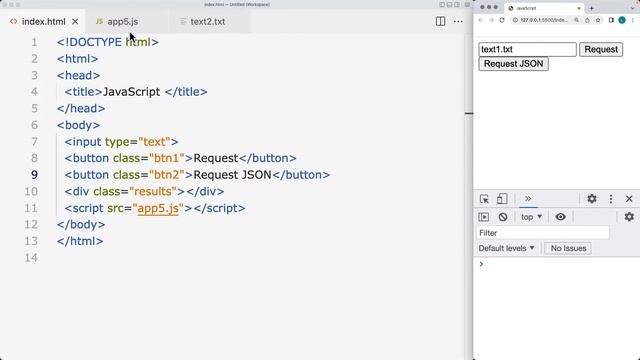Click the "btn1" class value
The image size is (640, 360).
167,158
